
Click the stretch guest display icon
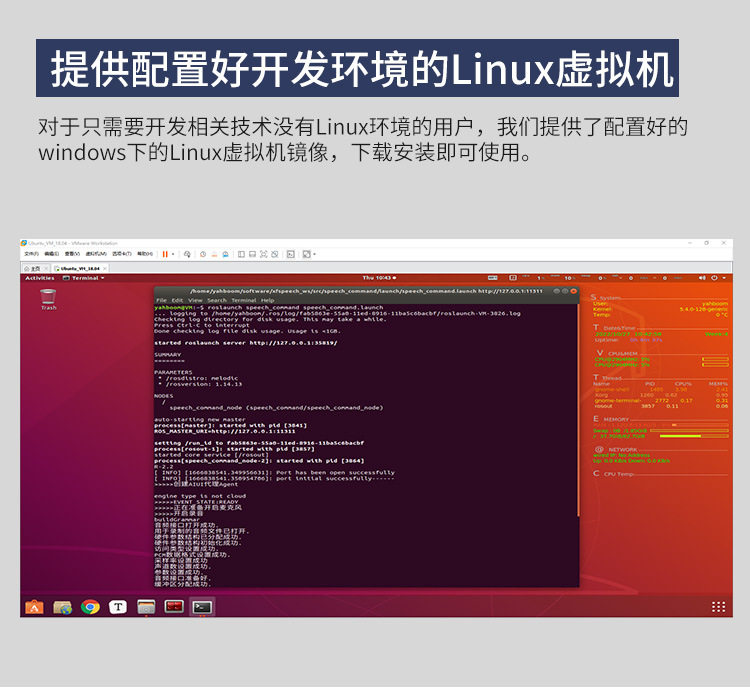pos(307,254)
